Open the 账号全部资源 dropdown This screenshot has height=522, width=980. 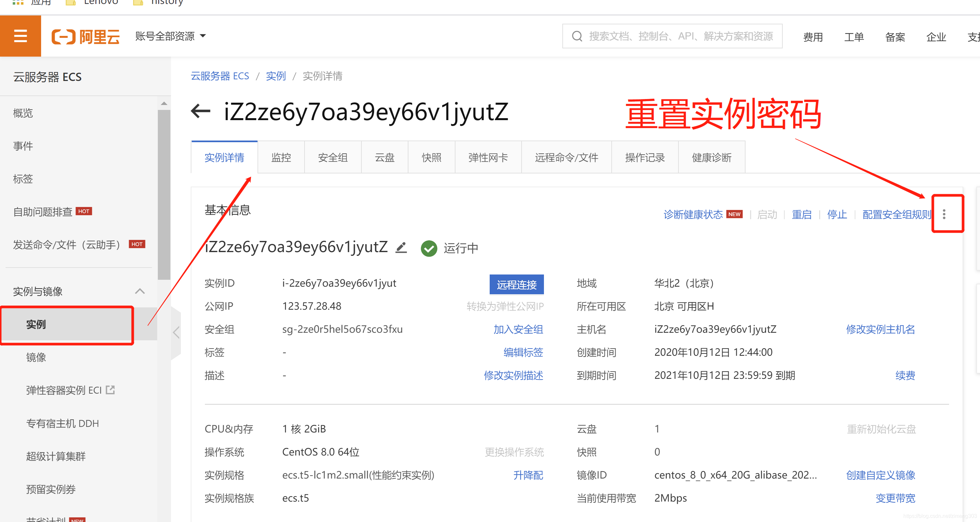pyautogui.click(x=170, y=36)
